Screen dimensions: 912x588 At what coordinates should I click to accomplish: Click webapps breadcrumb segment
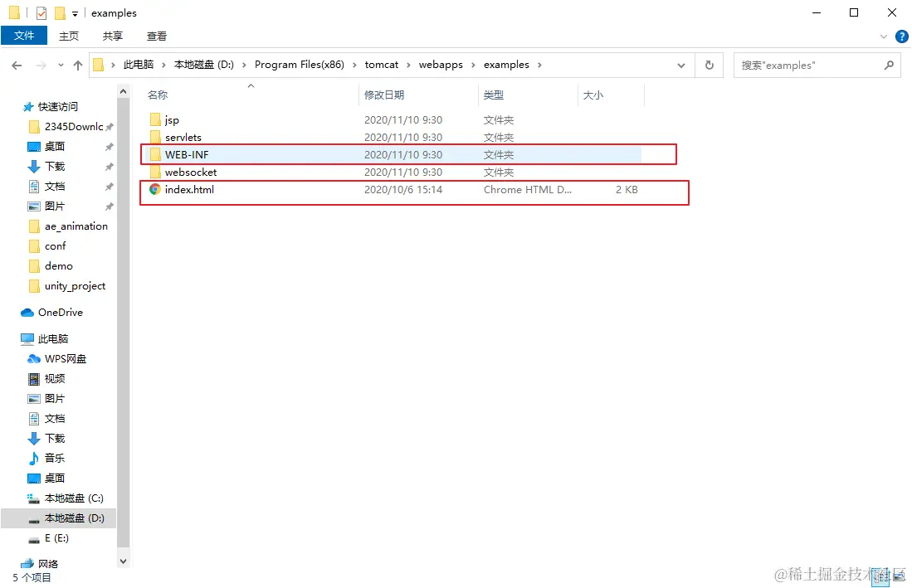pyautogui.click(x=441, y=65)
